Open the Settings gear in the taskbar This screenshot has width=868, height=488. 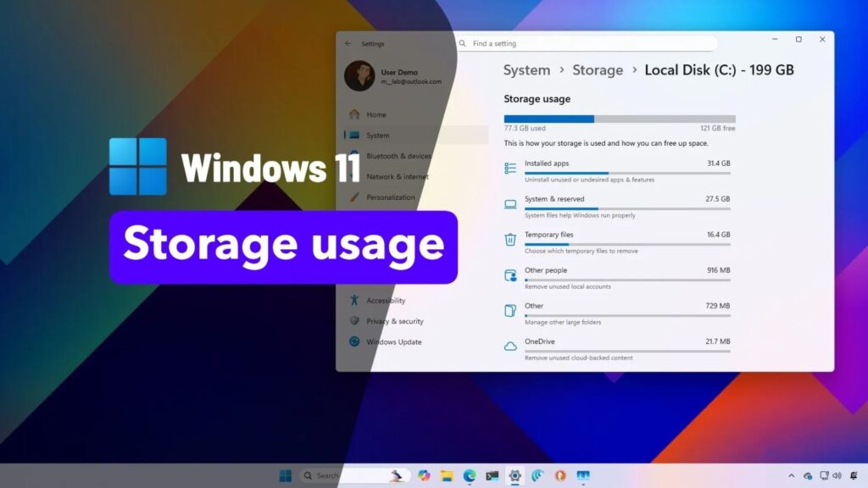pyautogui.click(x=515, y=475)
